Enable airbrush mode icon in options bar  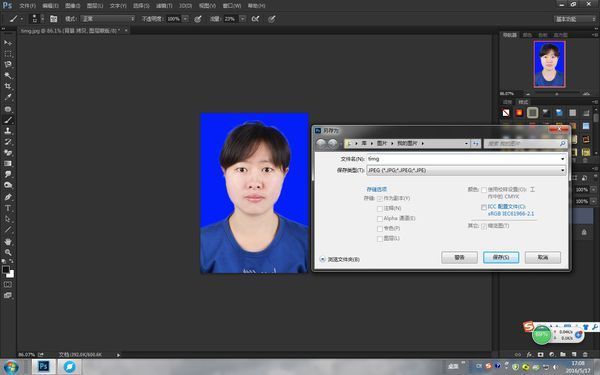[255, 19]
